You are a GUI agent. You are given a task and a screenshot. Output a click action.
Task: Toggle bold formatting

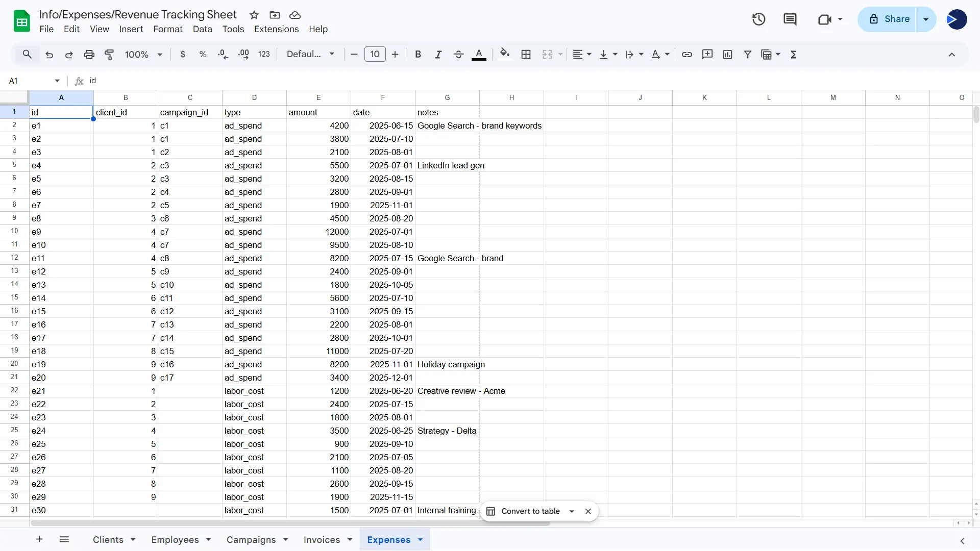[418, 54]
